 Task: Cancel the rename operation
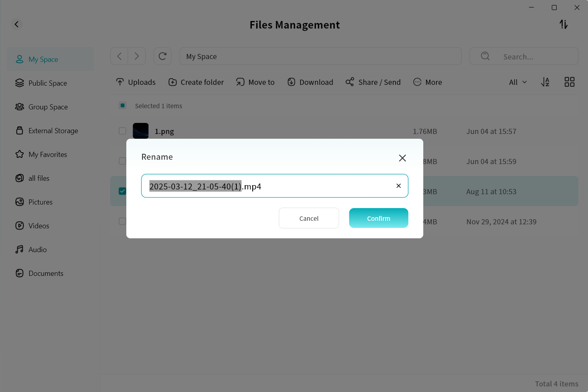tap(309, 218)
